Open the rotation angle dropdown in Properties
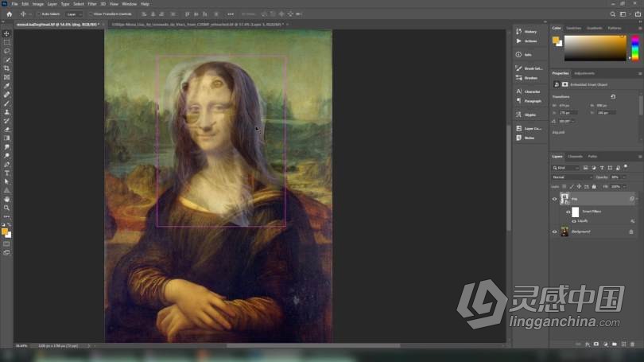 coord(573,121)
